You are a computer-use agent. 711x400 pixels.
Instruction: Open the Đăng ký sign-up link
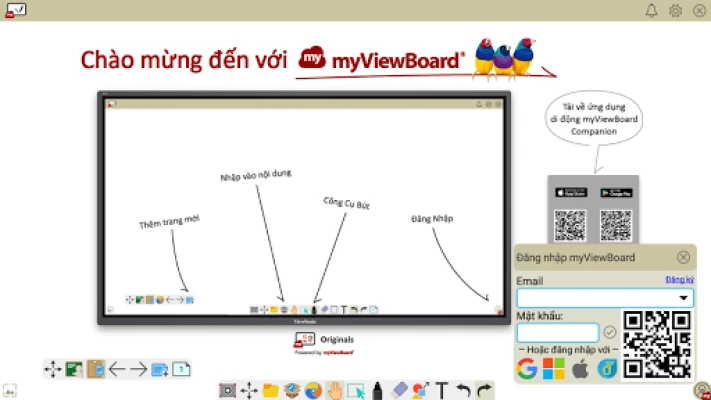[679, 280]
